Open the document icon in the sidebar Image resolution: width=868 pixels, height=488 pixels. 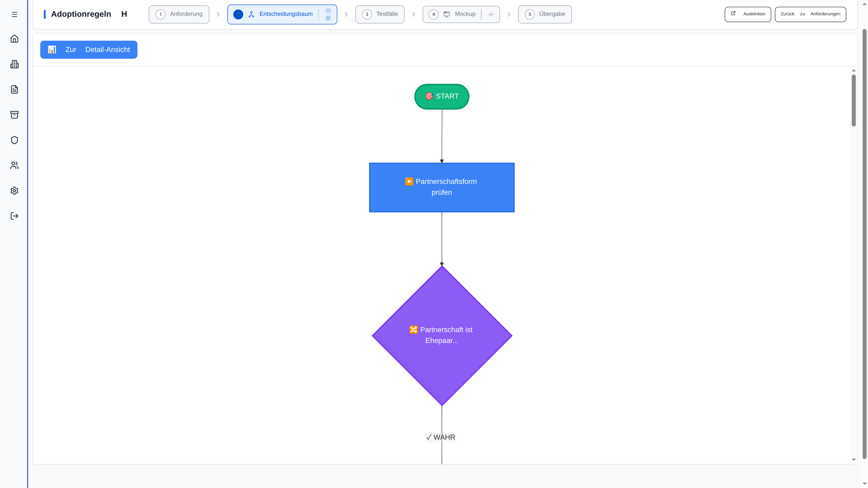coord(14,89)
